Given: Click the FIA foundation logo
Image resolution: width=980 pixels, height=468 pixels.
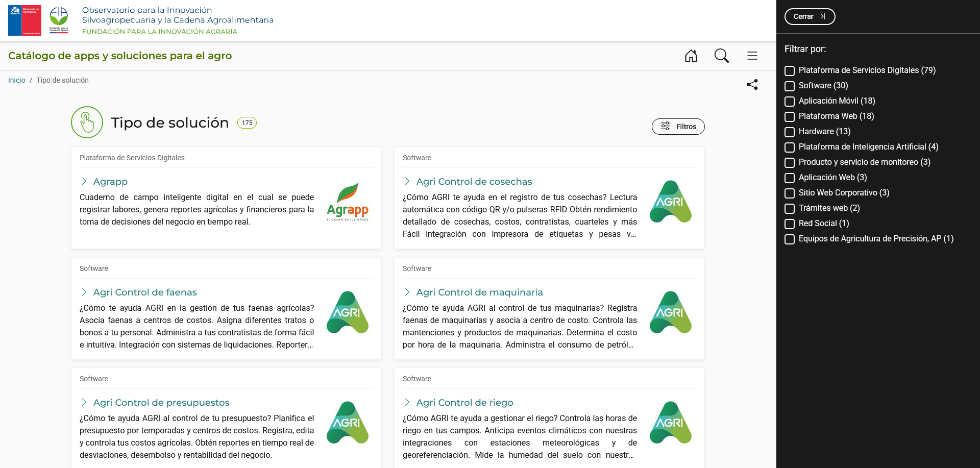Looking at the screenshot, I should (x=59, y=20).
